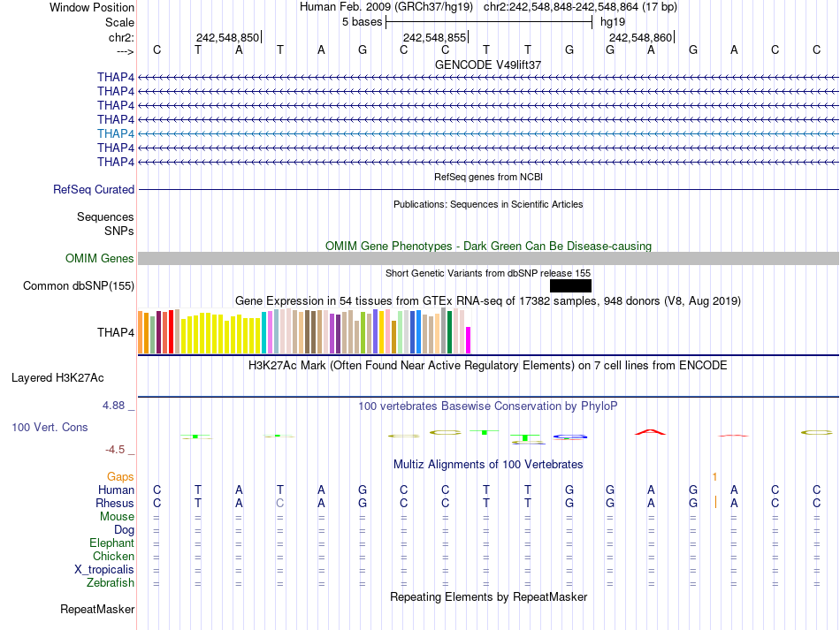Click the Dog alignment row label
Screen dimensions: 840x630
[x=125, y=530]
